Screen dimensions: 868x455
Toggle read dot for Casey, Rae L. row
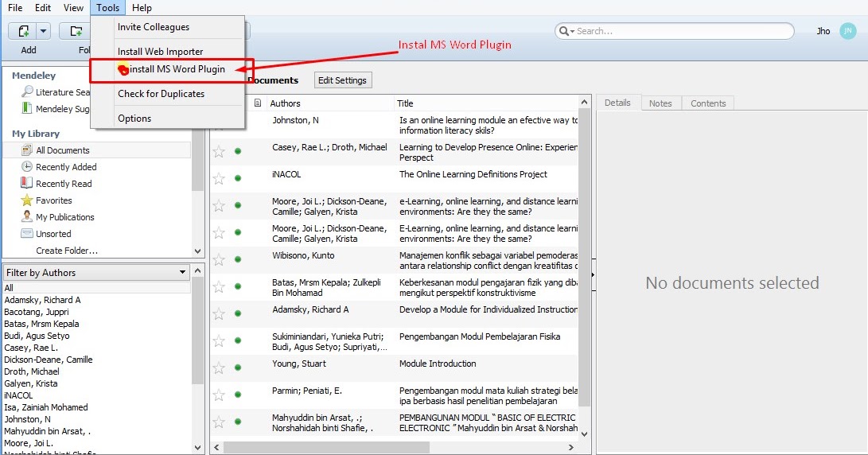click(238, 151)
